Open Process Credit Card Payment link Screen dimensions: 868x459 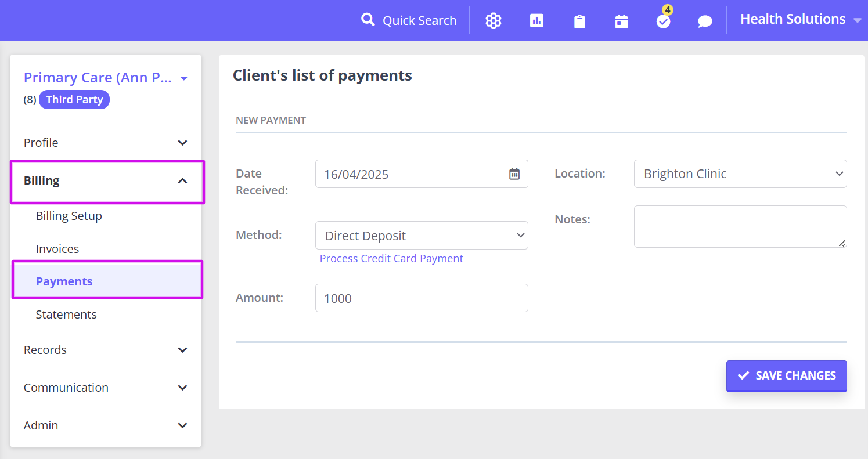[391, 258]
